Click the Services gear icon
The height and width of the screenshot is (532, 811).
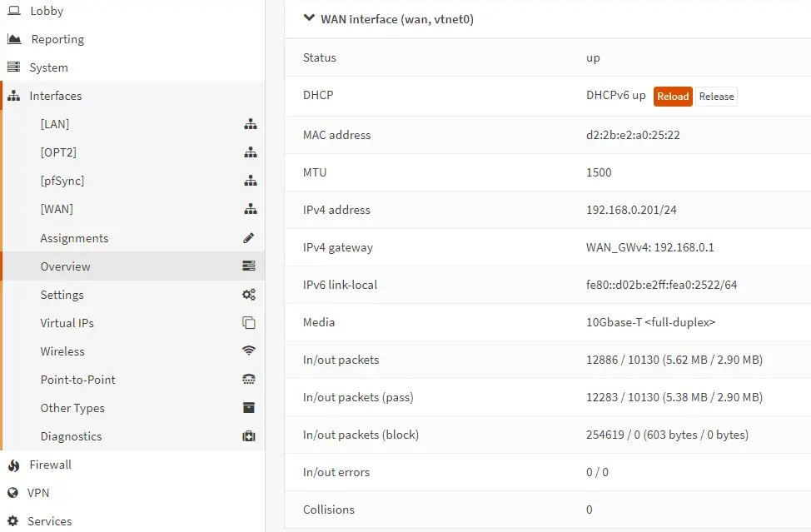coord(13,520)
